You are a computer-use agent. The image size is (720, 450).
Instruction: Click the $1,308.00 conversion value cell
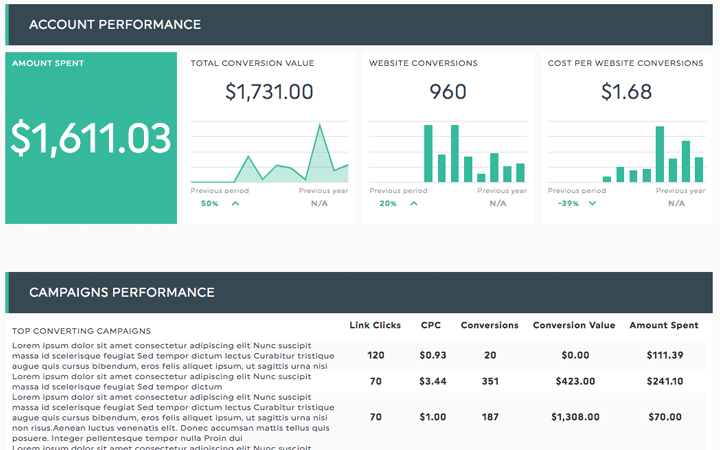[573, 417]
